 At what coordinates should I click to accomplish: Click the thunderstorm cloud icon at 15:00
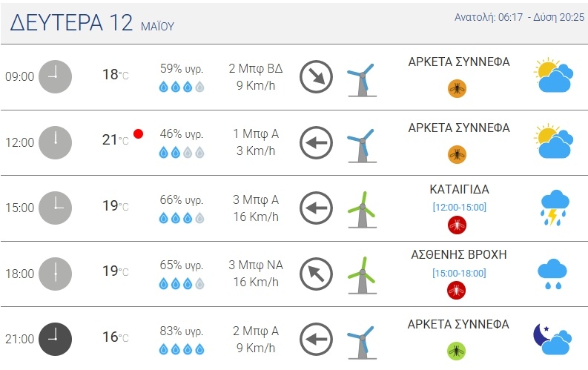tap(554, 208)
